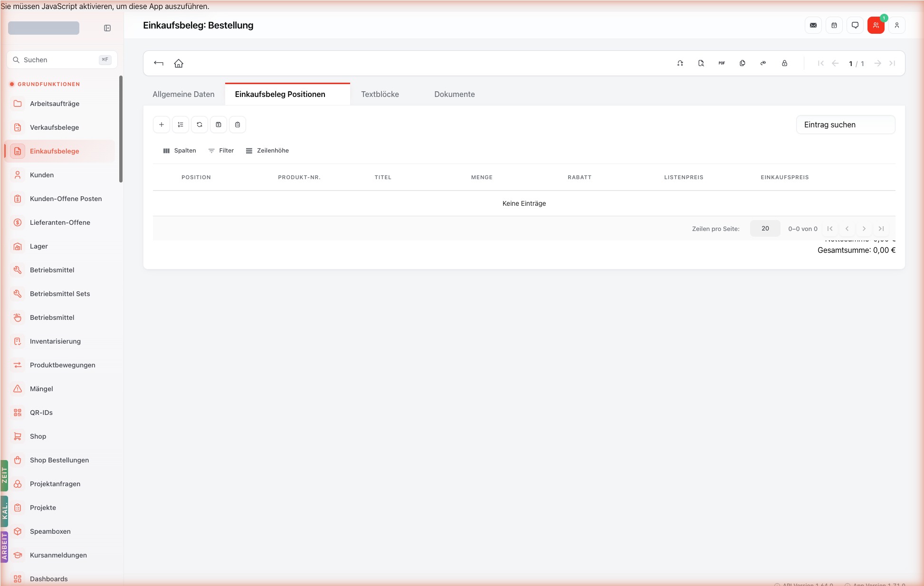
Task: Open Kursanmeldungen in the sidebar
Action: point(60,555)
